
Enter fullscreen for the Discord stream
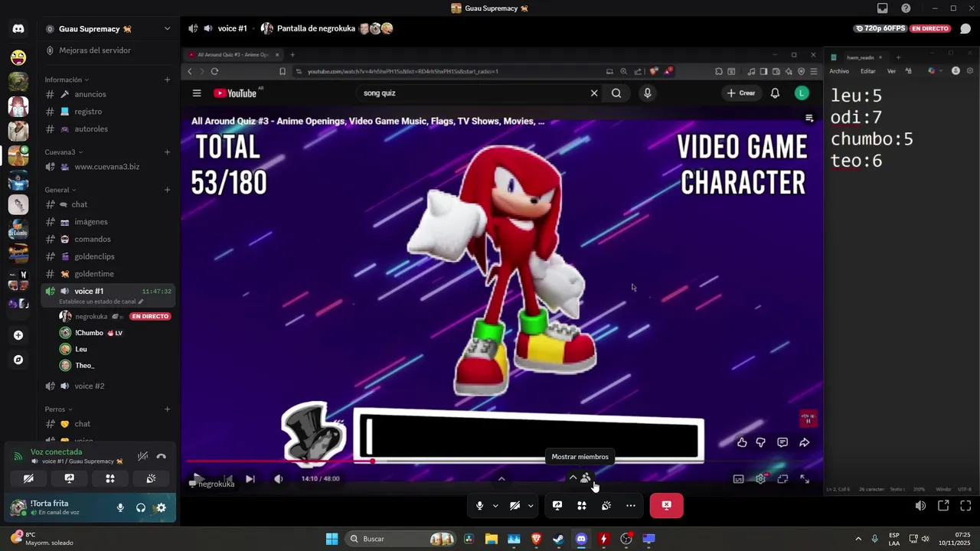(x=965, y=506)
